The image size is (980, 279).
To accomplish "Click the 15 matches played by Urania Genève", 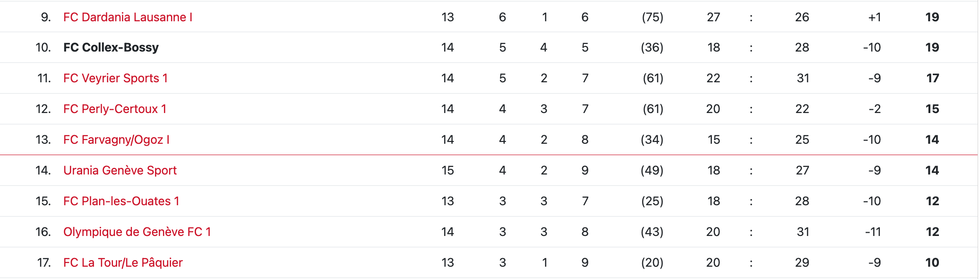I will click(447, 170).
